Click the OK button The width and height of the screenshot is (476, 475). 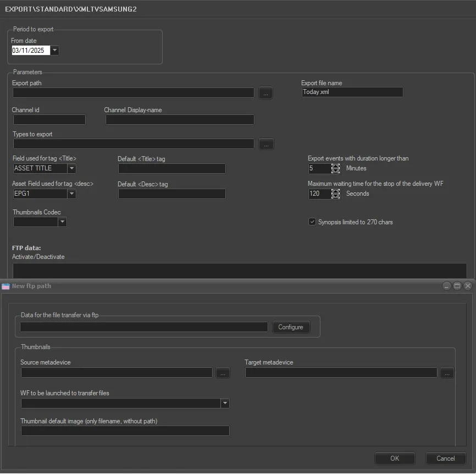coord(395,458)
